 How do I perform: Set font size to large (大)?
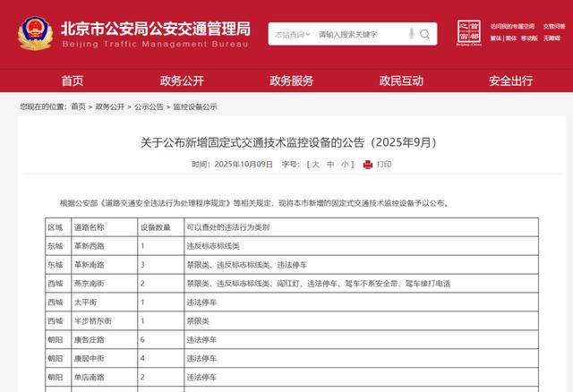(313, 165)
